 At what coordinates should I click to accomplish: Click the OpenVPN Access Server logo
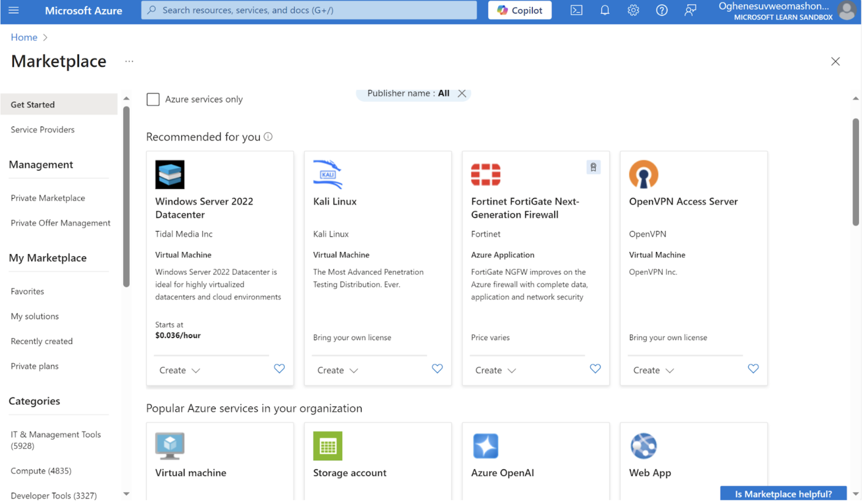pos(644,174)
